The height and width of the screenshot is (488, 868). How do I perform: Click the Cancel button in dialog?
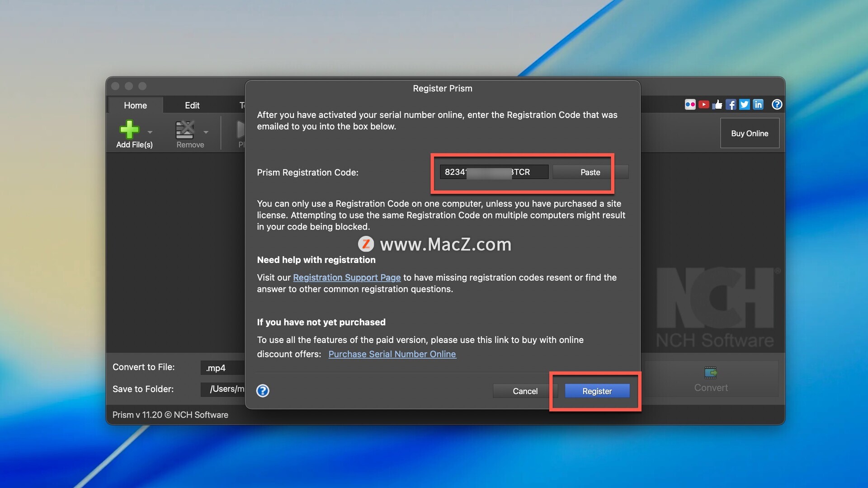[x=525, y=391]
